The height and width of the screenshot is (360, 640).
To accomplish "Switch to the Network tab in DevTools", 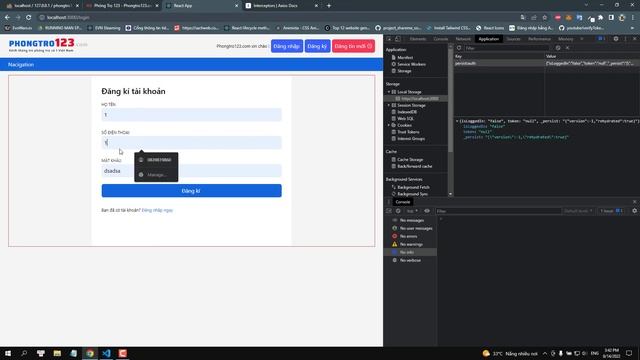I will tap(463, 39).
